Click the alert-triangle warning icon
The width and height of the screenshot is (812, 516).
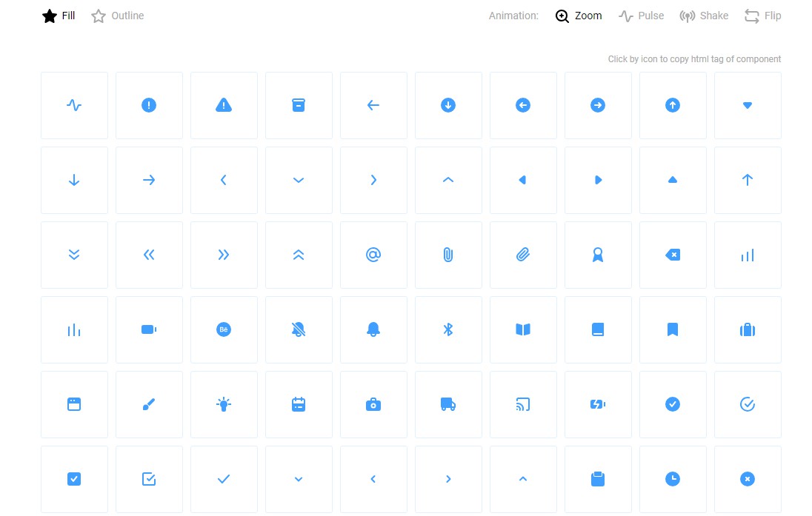click(x=224, y=105)
